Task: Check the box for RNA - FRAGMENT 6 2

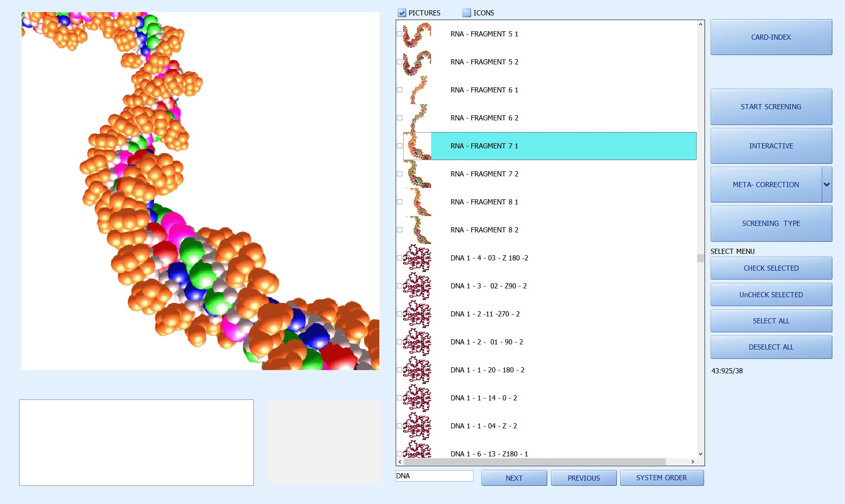Action: click(399, 118)
